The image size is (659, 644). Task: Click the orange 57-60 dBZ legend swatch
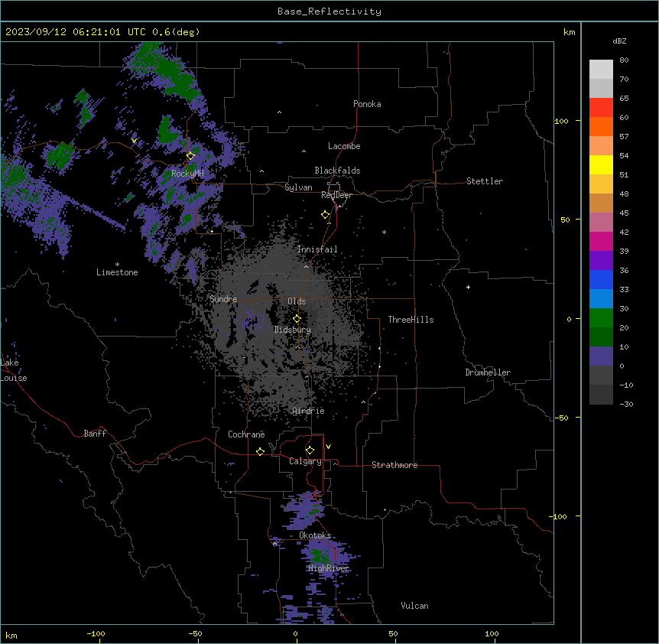pos(601,126)
